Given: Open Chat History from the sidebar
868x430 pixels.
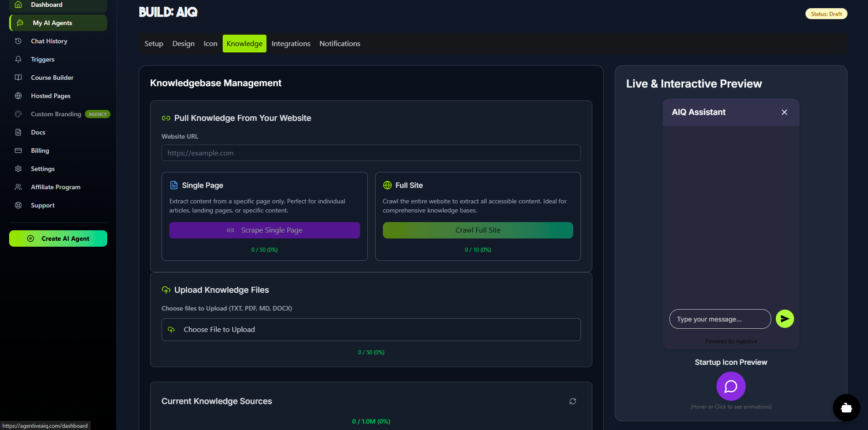Looking at the screenshot, I should point(49,41).
